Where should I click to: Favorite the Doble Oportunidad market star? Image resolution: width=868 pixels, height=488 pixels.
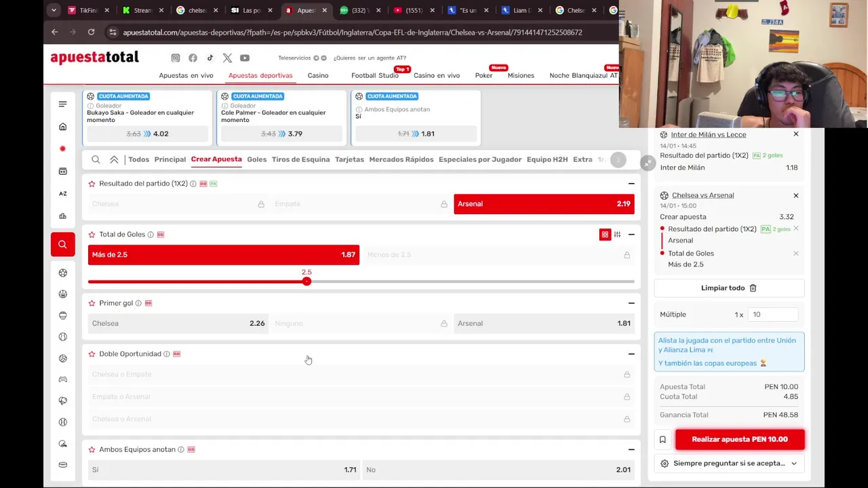point(92,354)
